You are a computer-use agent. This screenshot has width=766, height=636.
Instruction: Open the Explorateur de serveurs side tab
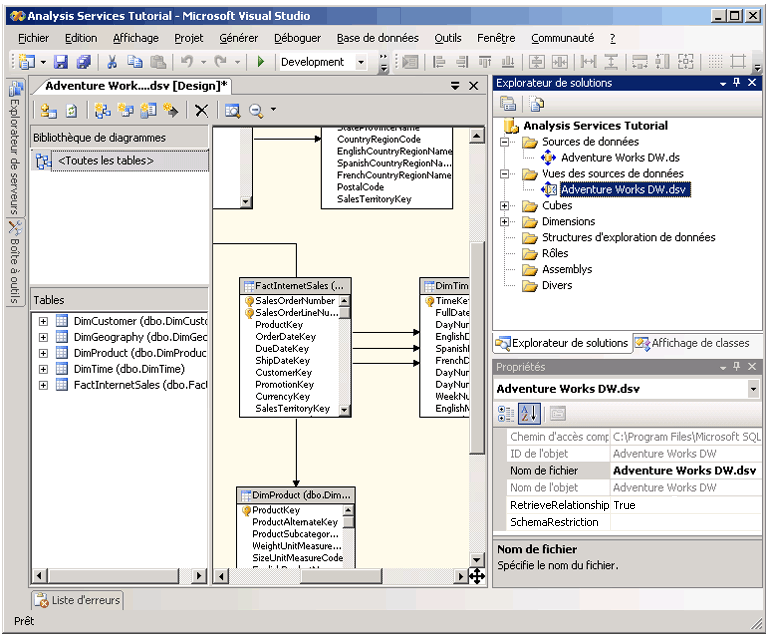click(x=15, y=148)
